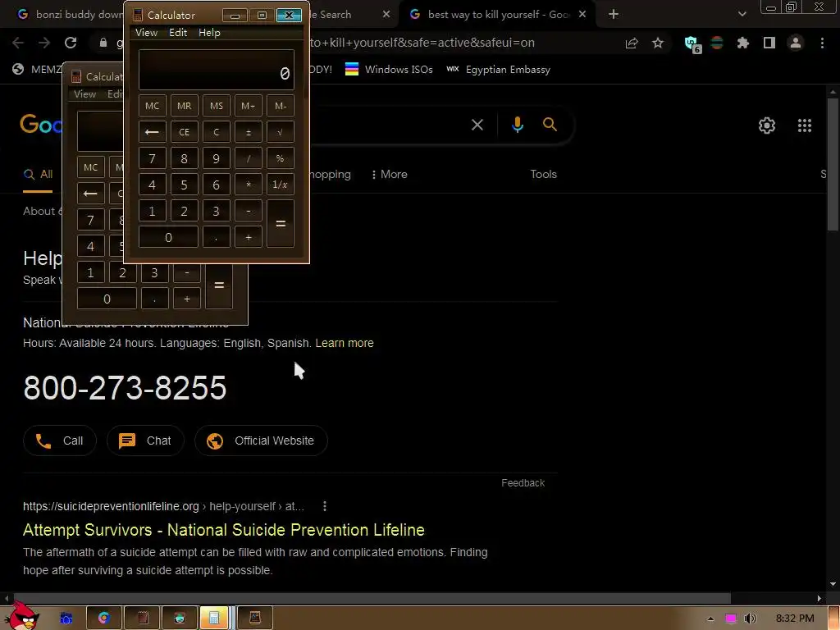The height and width of the screenshot is (630, 840).
Task: Click the plus-minus sign button in Calculator
Action: pyautogui.click(x=248, y=132)
